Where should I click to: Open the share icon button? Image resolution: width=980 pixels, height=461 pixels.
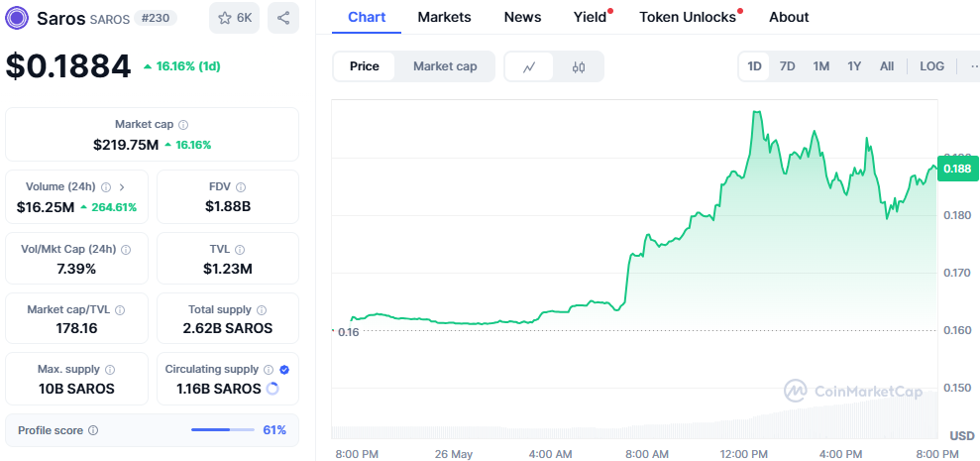pos(283,18)
